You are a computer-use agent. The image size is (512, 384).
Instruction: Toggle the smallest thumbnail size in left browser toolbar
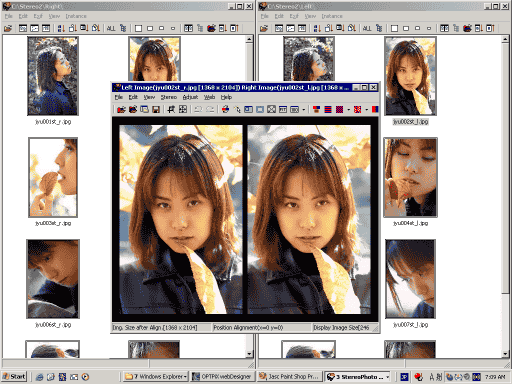coord(173,28)
